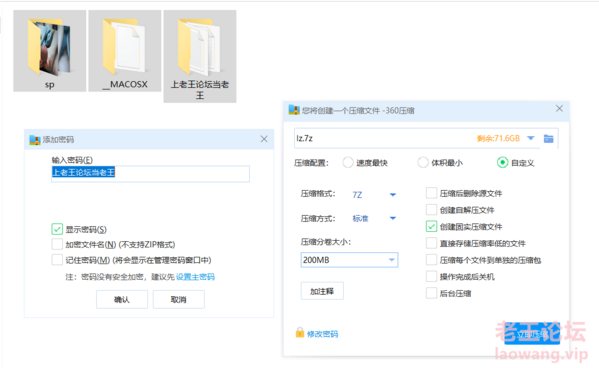The height and width of the screenshot is (368, 599).
Task: Select 自定义 radio option
Action: (x=502, y=162)
